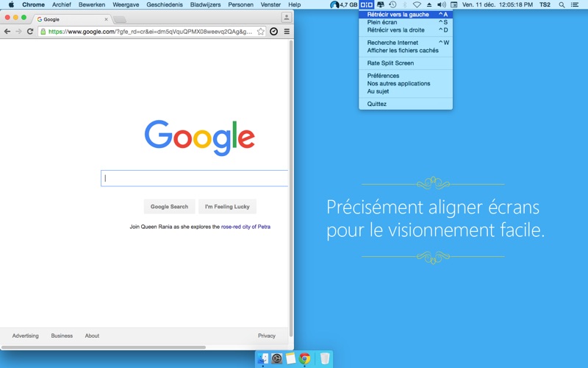Click the Chrome icon in the Dock
Image resolution: width=588 pixels, height=368 pixels.
pos(304,358)
